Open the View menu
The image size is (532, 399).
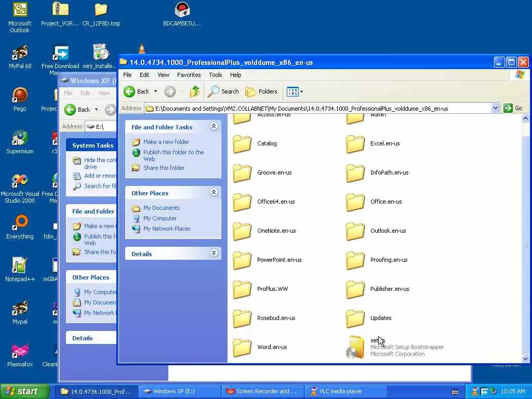[163, 75]
